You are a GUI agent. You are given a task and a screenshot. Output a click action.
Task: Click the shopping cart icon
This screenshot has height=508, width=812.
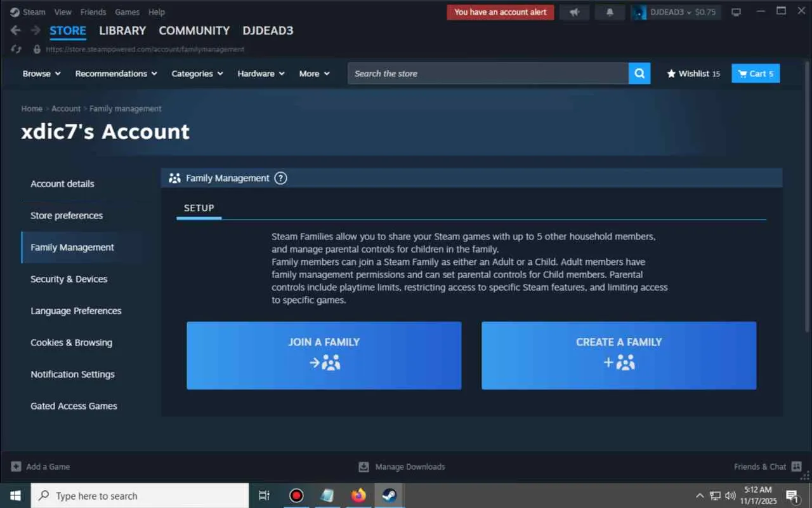[x=742, y=74]
